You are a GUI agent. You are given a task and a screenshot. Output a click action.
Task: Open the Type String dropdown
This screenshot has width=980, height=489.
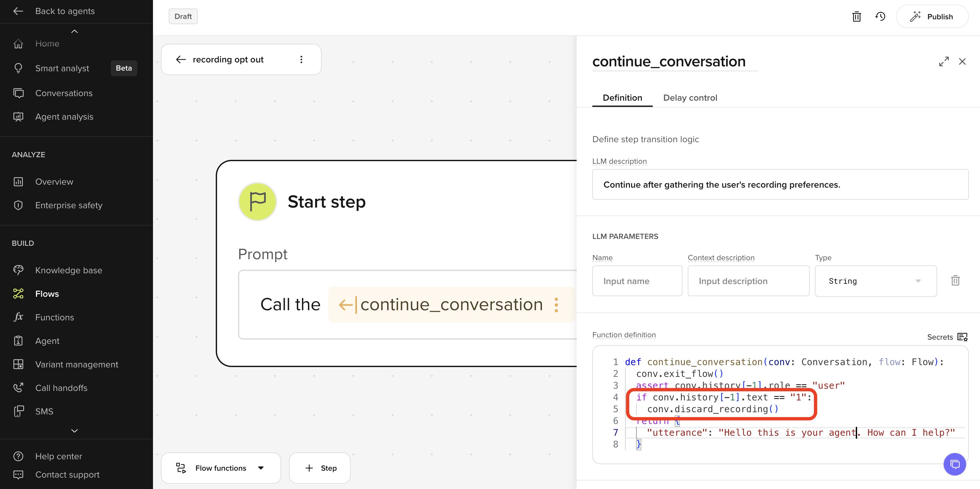(875, 281)
